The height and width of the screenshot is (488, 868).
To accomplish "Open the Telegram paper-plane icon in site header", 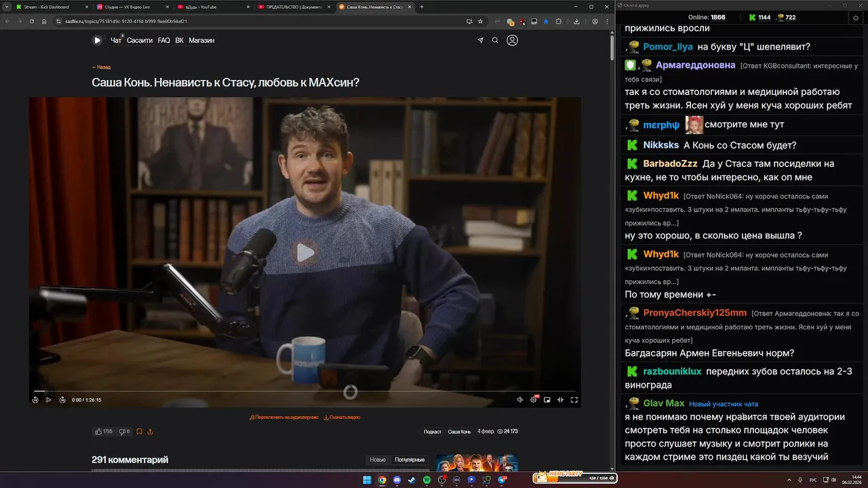I will pyautogui.click(x=481, y=40).
